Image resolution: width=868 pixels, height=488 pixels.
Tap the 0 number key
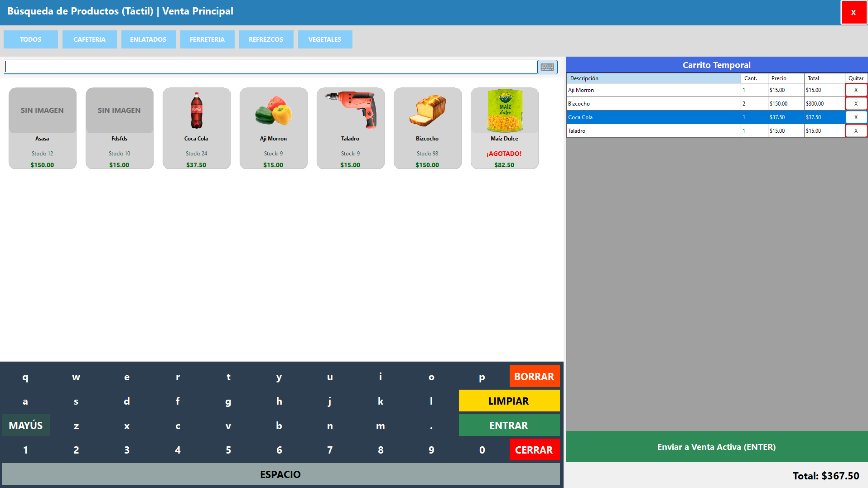click(482, 450)
